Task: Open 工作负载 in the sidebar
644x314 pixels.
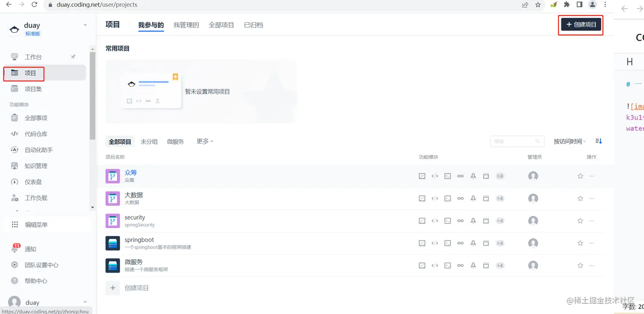Action: tap(36, 198)
